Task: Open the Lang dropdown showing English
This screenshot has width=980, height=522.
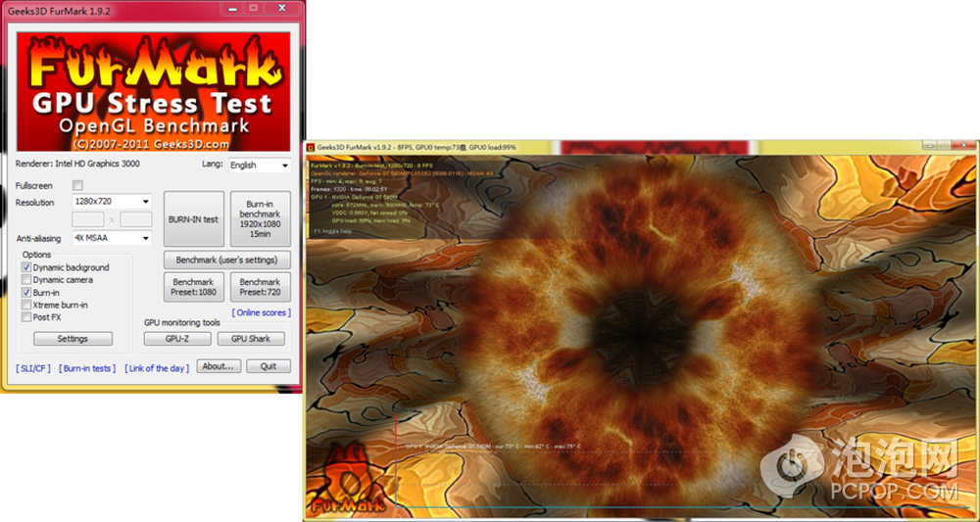Action: pyautogui.click(x=260, y=166)
